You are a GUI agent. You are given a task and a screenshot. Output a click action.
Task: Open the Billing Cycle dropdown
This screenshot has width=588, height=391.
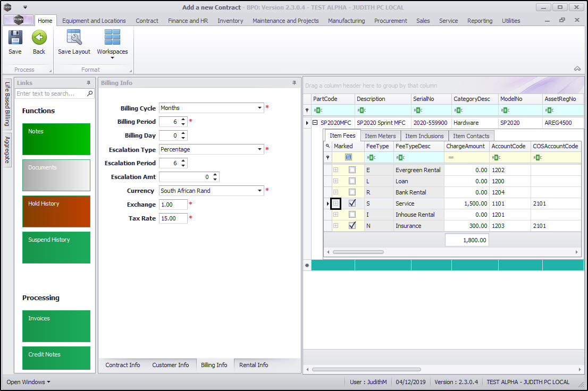coord(260,108)
